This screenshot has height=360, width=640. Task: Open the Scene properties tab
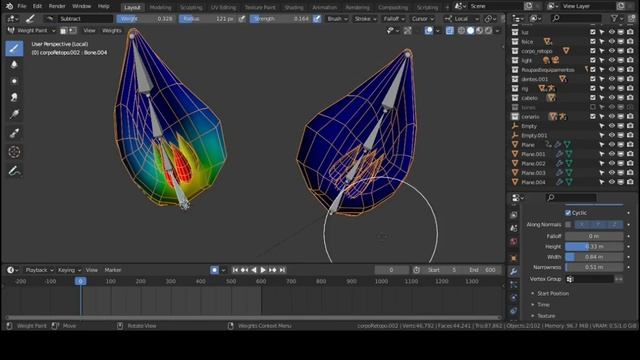point(514,228)
